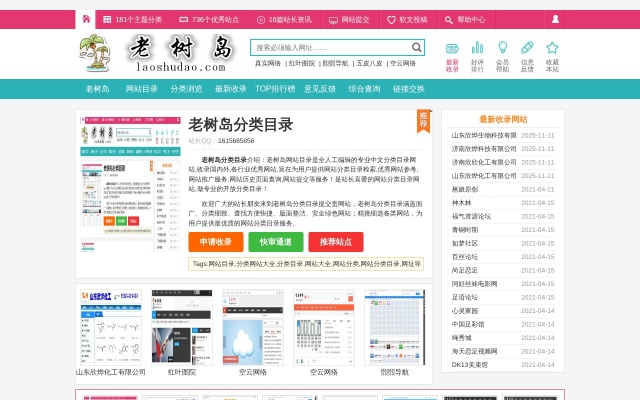Click the 收藏本站 star icon
Viewport: 640px width, 400px height.
[552, 48]
